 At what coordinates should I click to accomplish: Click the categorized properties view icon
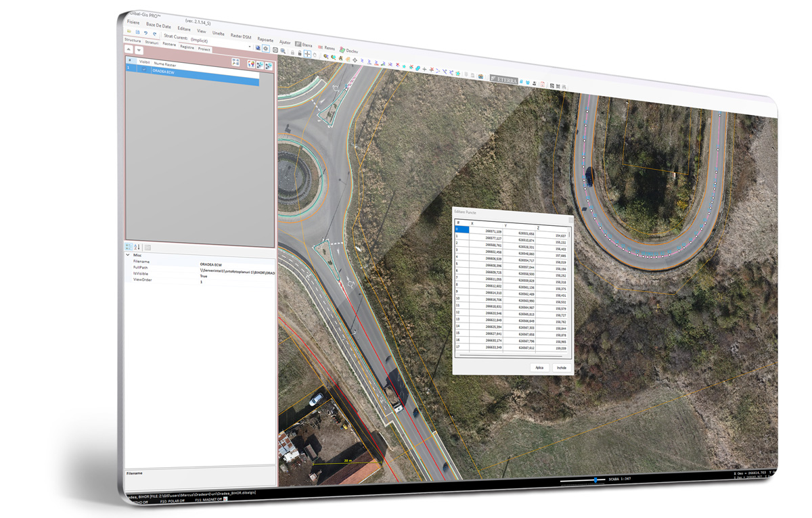pyautogui.click(x=129, y=248)
